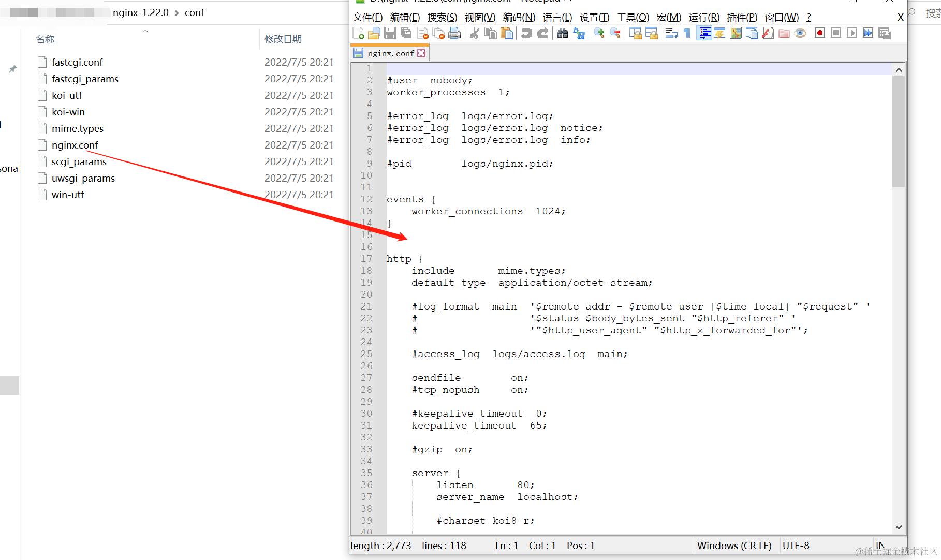Play back the recorded macro

(852, 34)
